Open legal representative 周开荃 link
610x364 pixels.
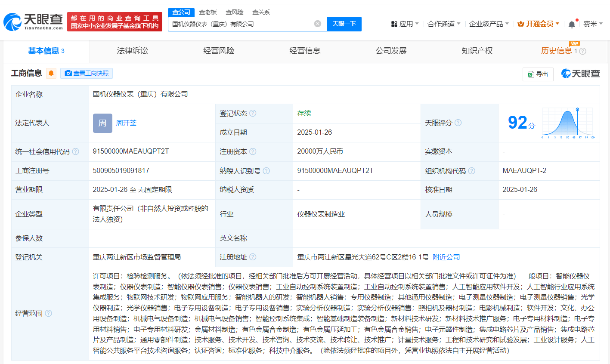coord(126,123)
